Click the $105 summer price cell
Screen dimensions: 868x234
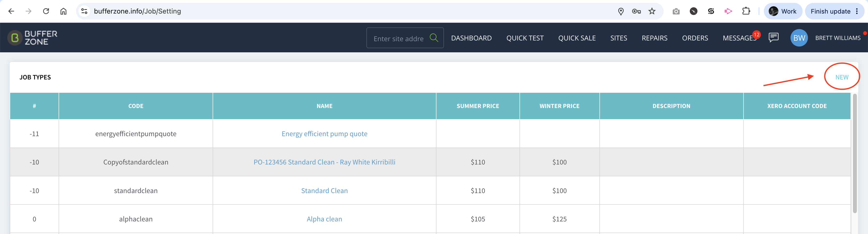478,219
